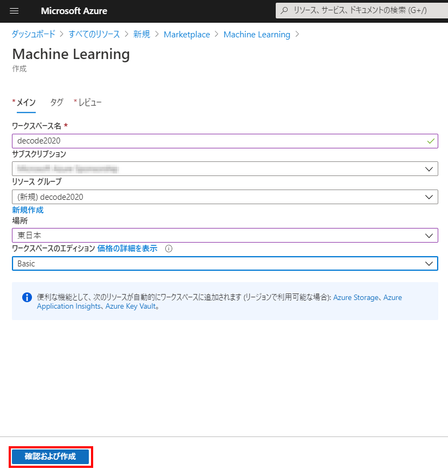Open the hamburger portal menu
The image size is (448, 476).
click(x=14, y=11)
